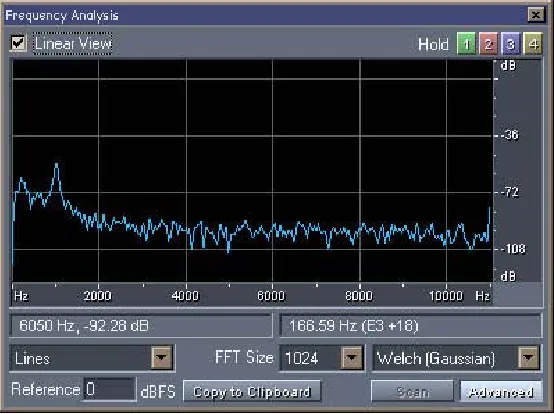Image resolution: width=554 pixels, height=414 pixels.
Task: Click the -72 dB axis label
Action: pyautogui.click(x=510, y=192)
